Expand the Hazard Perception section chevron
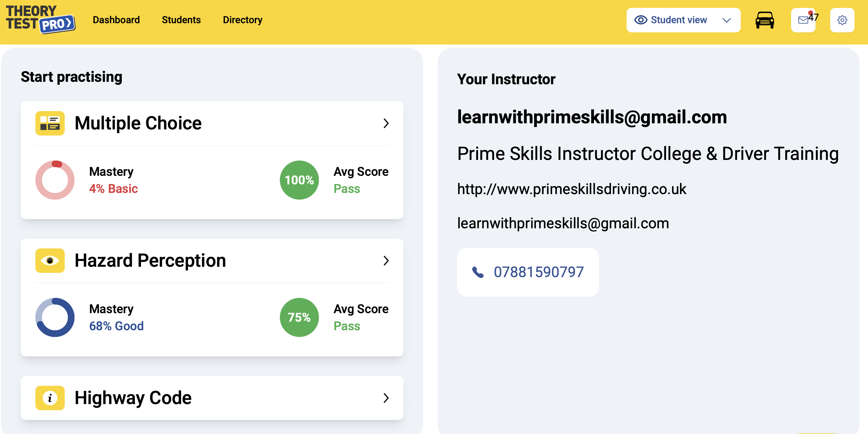868x434 pixels. pyautogui.click(x=386, y=260)
